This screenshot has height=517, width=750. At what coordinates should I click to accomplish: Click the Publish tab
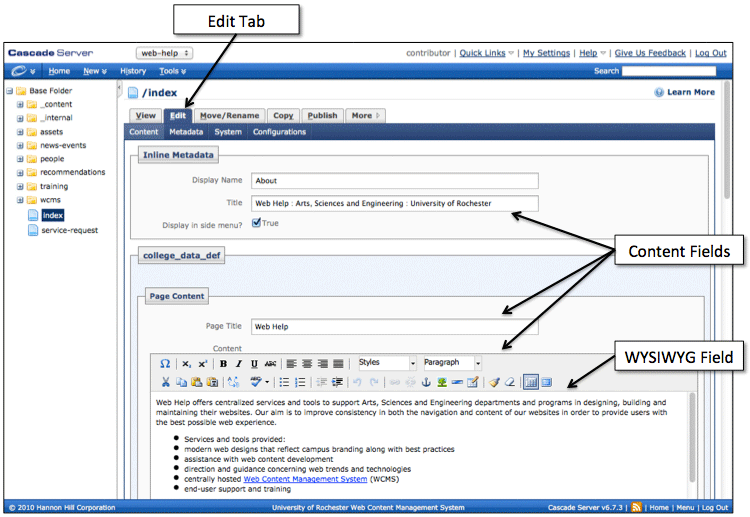322,116
